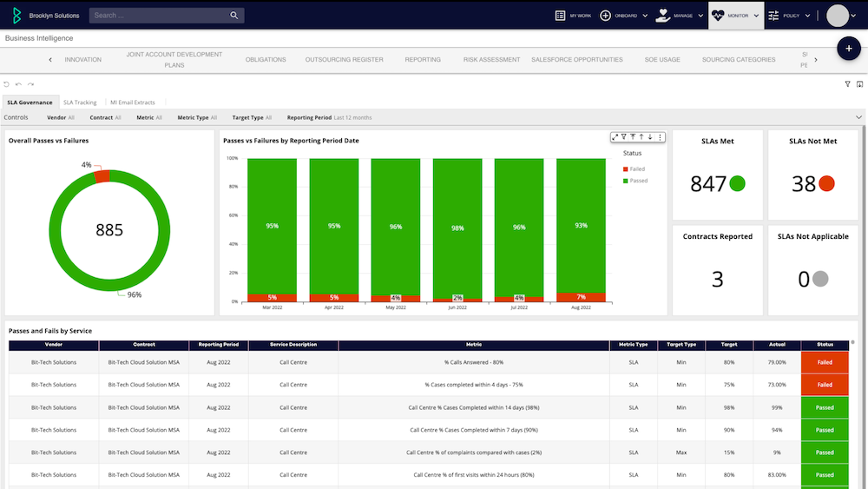Click the round plus add button
Viewport: 868px width, 489px height.
pyautogui.click(x=849, y=49)
